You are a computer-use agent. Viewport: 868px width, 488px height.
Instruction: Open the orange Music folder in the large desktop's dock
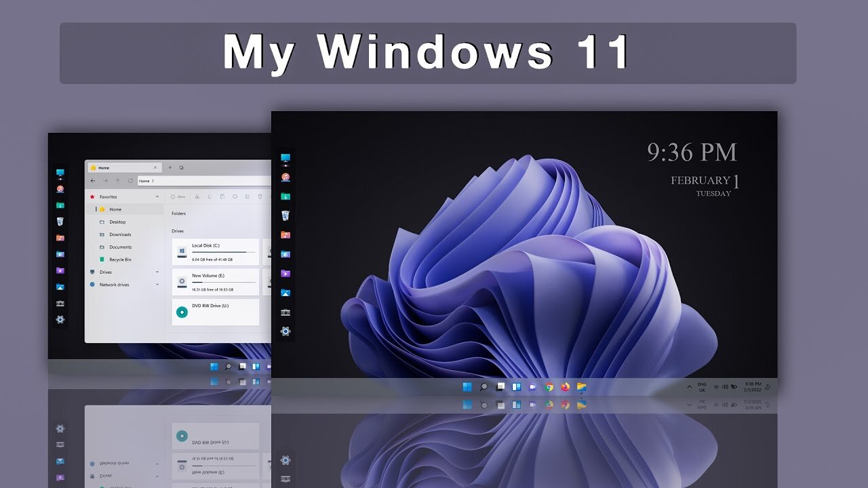point(285,235)
